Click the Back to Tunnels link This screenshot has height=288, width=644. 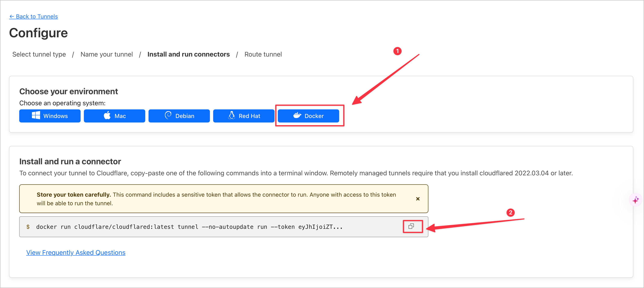[34, 17]
